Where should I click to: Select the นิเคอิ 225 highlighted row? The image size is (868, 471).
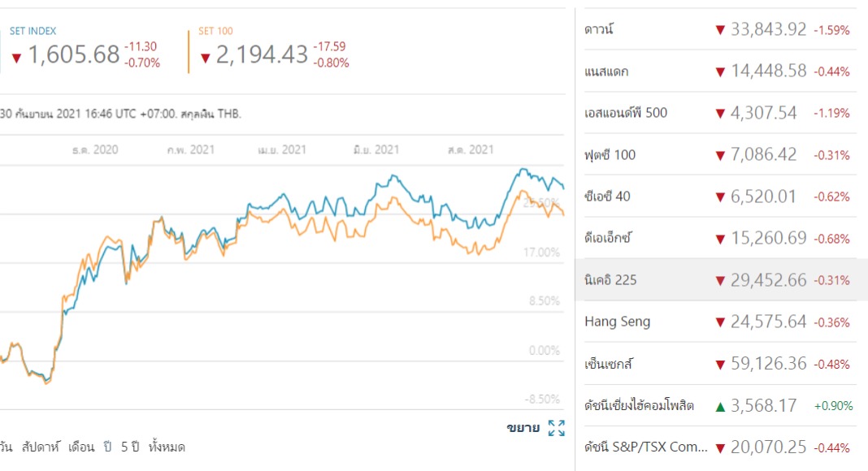pyautogui.click(x=610, y=280)
